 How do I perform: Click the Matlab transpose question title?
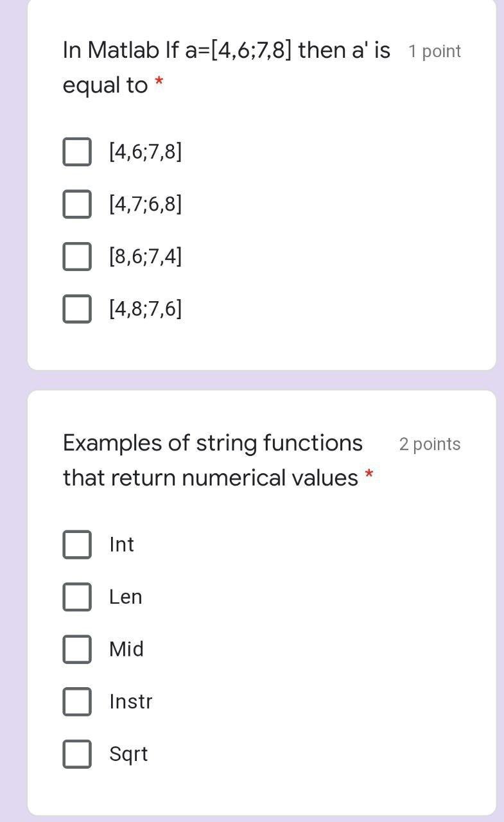(x=227, y=67)
